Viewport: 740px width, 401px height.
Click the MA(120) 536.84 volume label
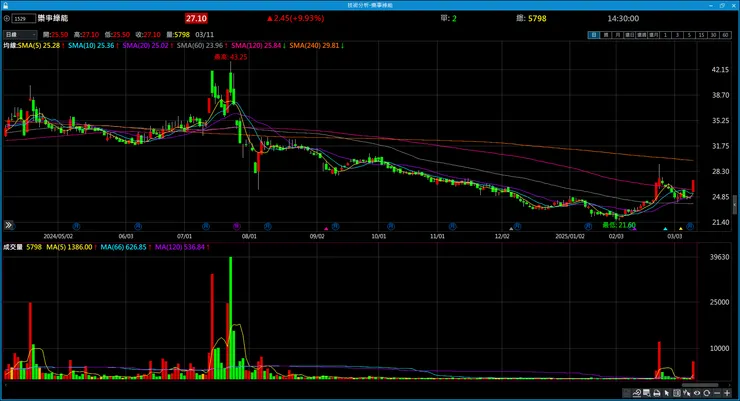[x=181, y=247]
